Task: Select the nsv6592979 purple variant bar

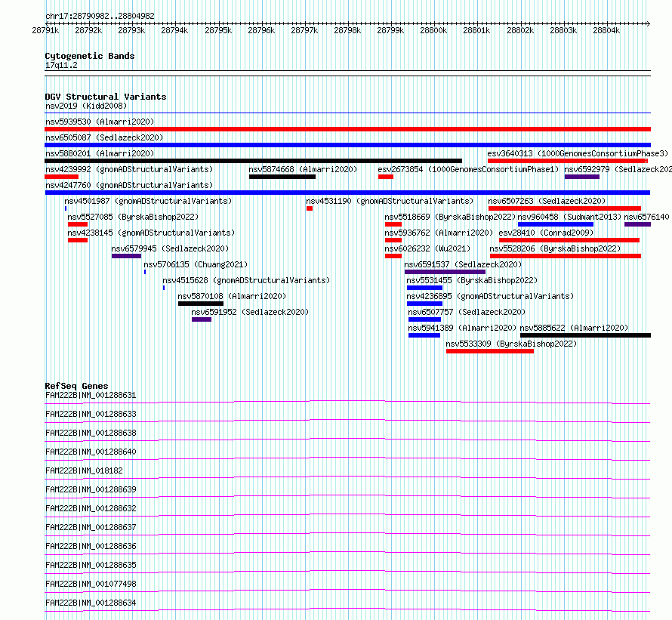Action: pos(582,177)
